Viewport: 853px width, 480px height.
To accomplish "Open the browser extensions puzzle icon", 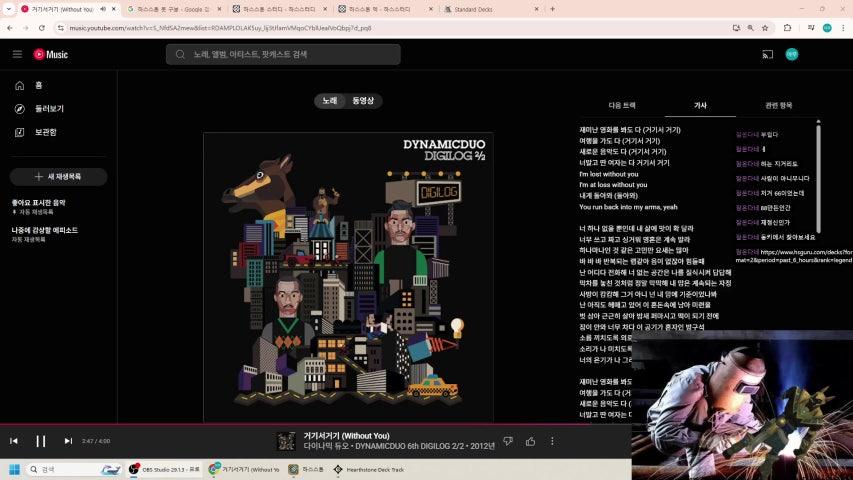I will point(787,28).
